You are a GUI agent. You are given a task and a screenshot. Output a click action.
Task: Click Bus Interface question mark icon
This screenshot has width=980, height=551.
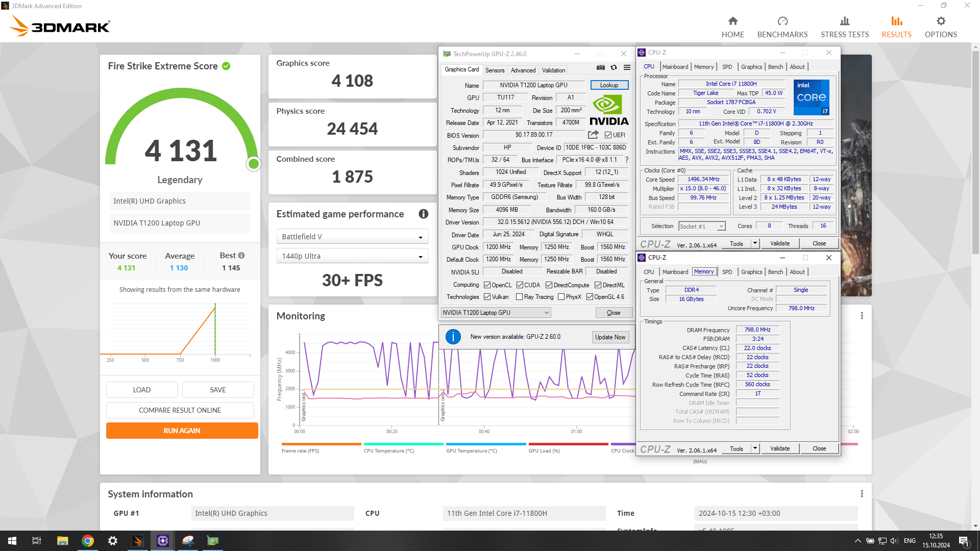pos(626,160)
